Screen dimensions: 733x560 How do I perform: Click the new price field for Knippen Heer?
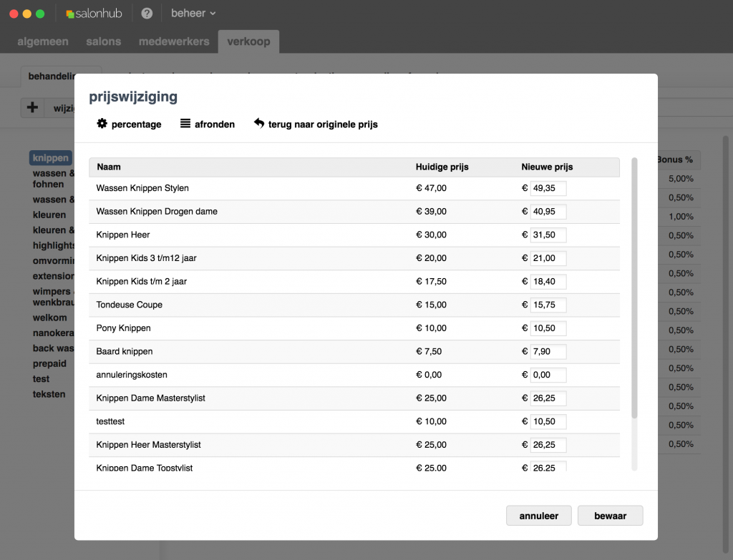(548, 235)
